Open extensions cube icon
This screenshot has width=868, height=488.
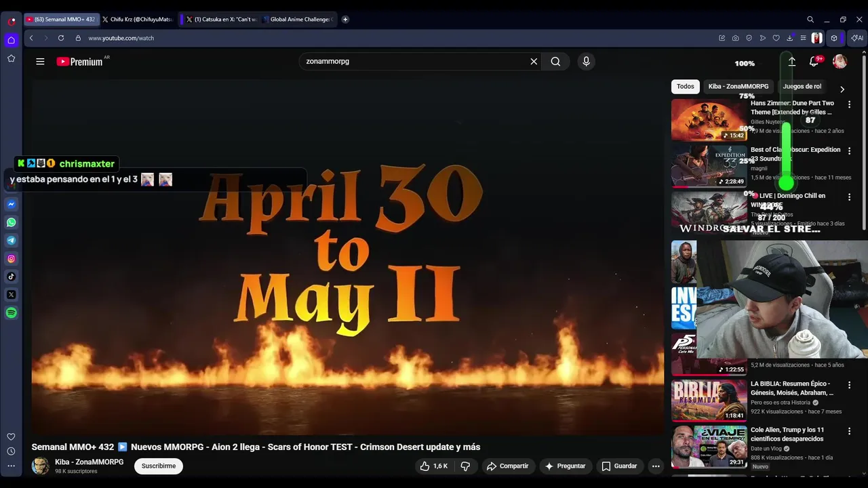835,38
